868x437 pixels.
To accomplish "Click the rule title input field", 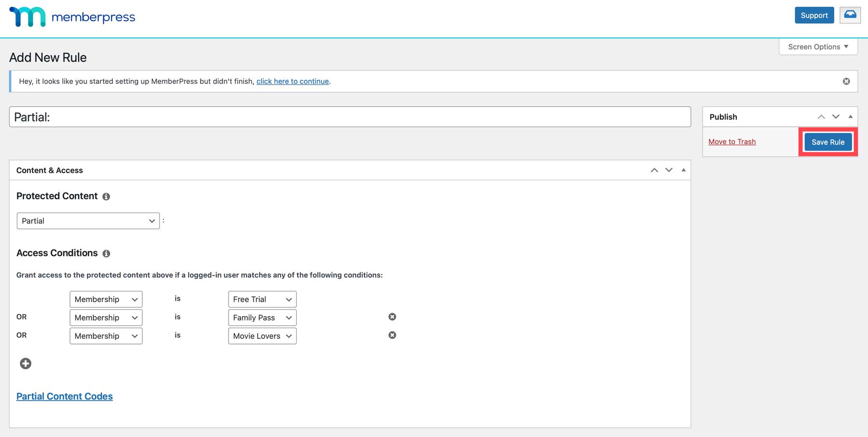I will point(350,117).
